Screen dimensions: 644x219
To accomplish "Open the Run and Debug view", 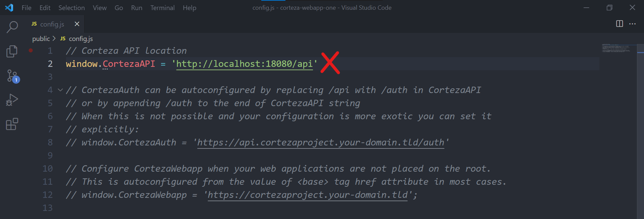I will pyautogui.click(x=12, y=100).
